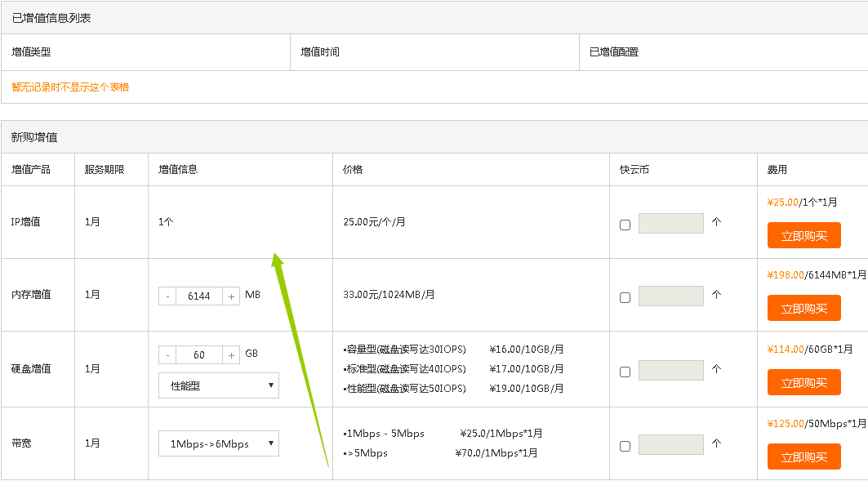Enable the 快云币 checkbox in the 内存增值 row

coord(625,297)
